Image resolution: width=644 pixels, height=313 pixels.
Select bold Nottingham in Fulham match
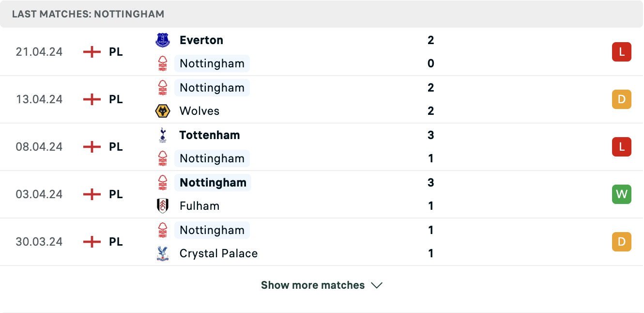213,183
